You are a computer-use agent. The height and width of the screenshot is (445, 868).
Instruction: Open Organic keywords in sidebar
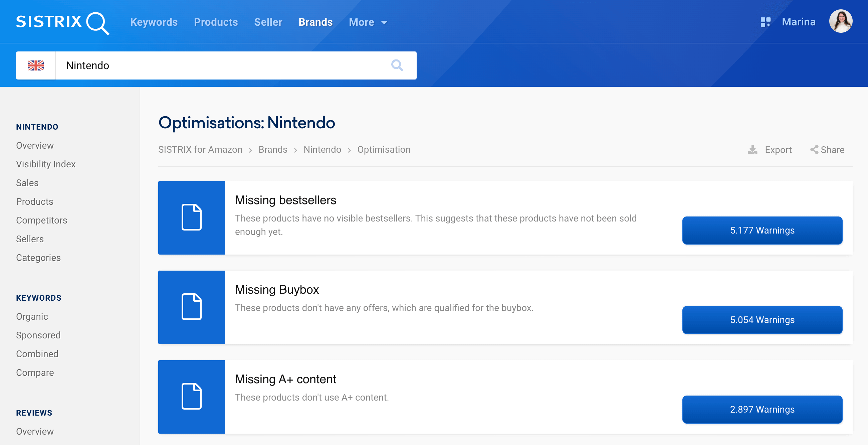coord(32,317)
